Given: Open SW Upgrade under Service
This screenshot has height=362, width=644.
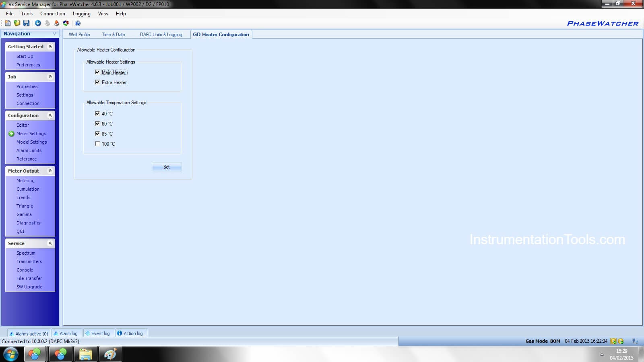Looking at the screenshot, I should click(x=29, y=287).
